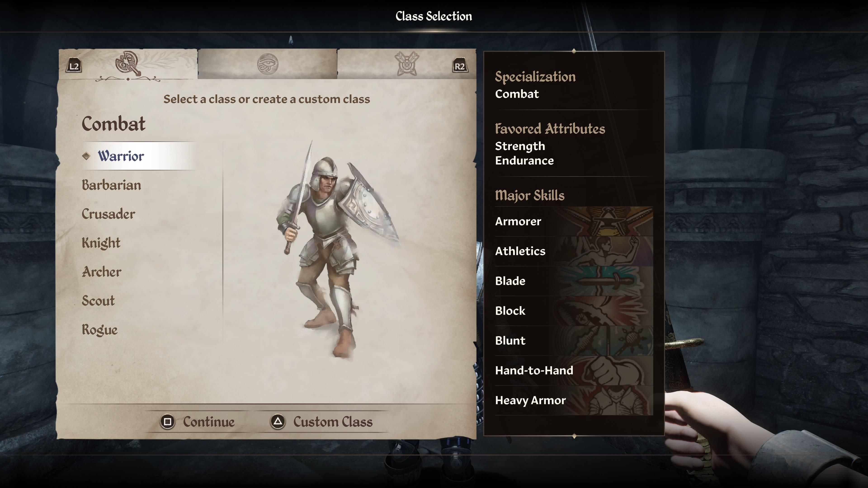Switch to the Magic eye tab icon

click(268, 64)
